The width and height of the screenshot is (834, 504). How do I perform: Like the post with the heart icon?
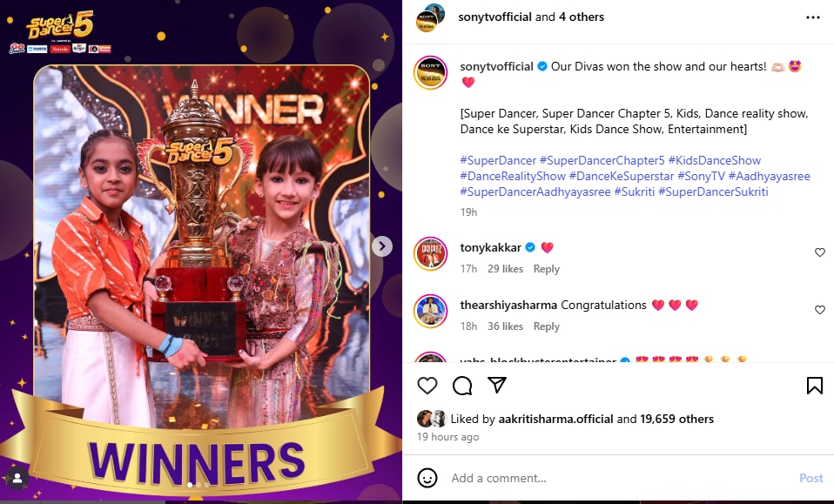click(x=427, y=386)
